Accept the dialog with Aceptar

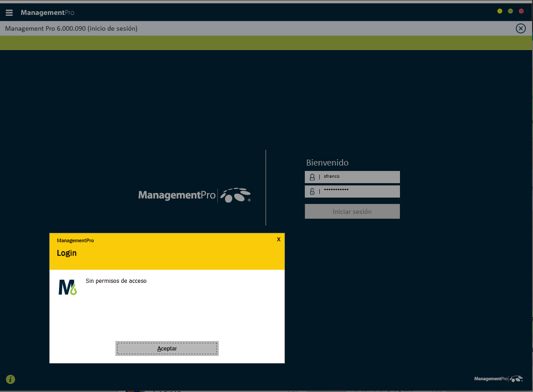(167, 349)
